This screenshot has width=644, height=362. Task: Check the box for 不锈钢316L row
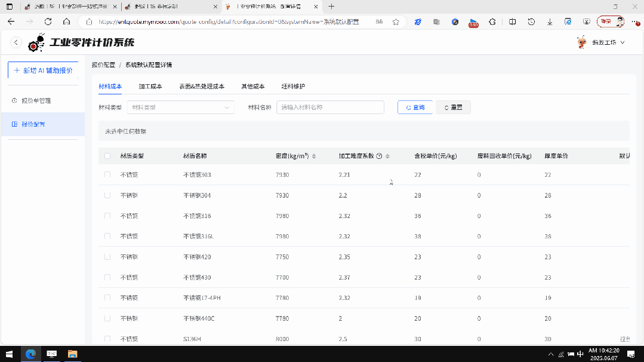(x=107, y=237)
